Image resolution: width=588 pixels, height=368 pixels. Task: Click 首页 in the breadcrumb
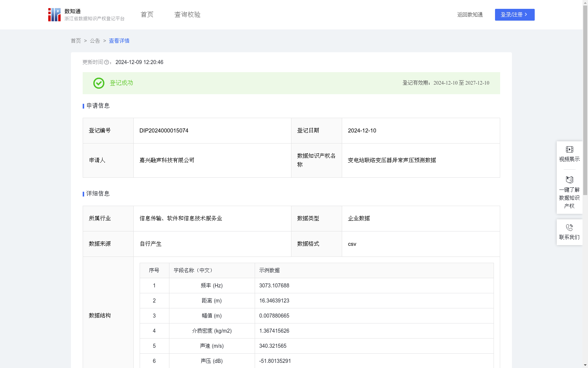tap(76, 41)
